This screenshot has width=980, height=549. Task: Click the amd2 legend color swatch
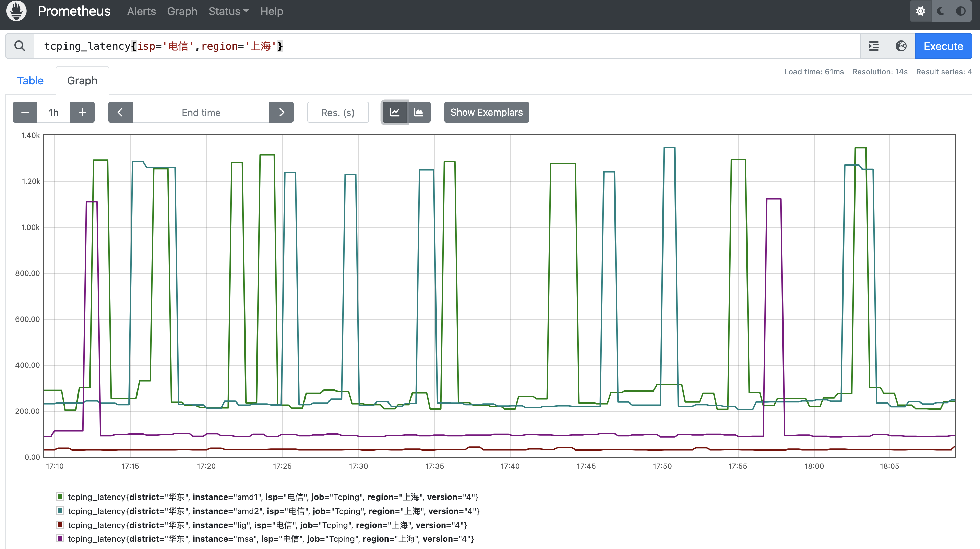(x=60, y=511)
